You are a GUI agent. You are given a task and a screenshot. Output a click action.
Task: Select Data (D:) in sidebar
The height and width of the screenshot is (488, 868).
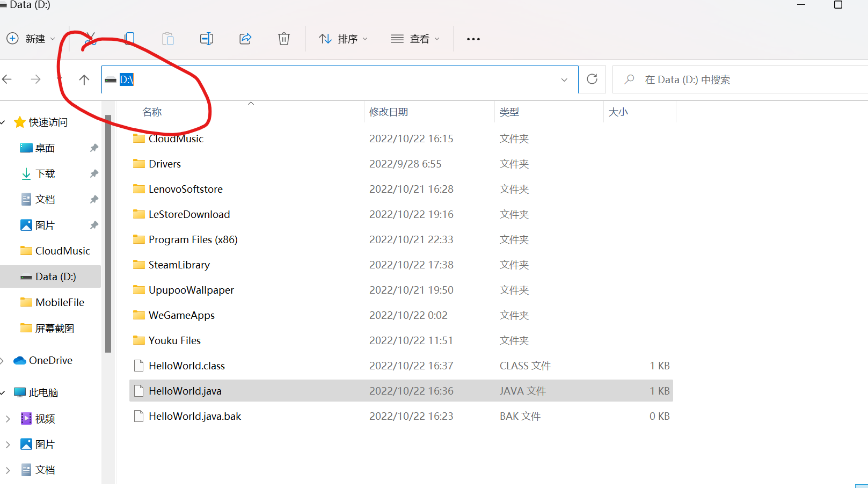tap(50, 276)
